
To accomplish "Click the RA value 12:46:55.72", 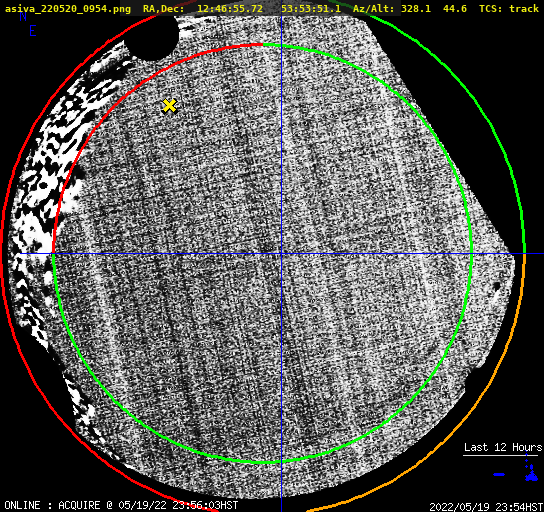I will click(230, 8).
